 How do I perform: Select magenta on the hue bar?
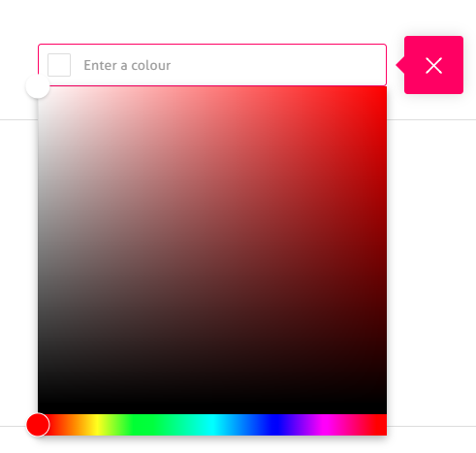tap(329, 425)
